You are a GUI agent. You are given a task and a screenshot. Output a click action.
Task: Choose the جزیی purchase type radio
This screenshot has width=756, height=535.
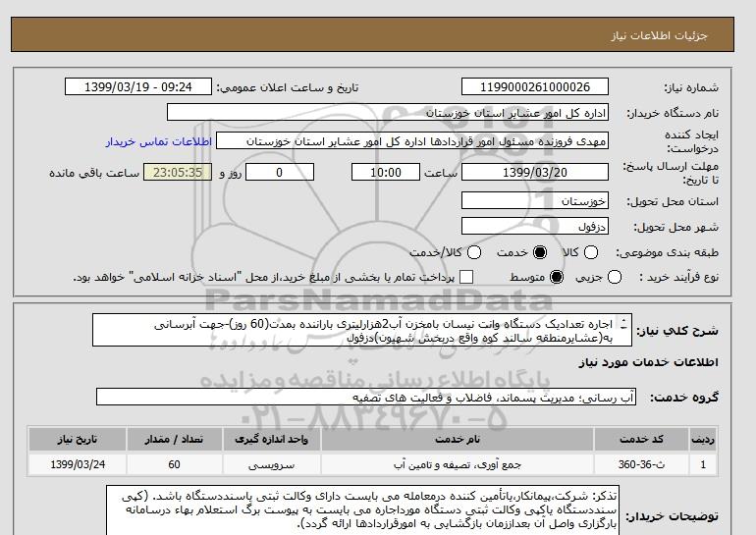pos(615,277)
